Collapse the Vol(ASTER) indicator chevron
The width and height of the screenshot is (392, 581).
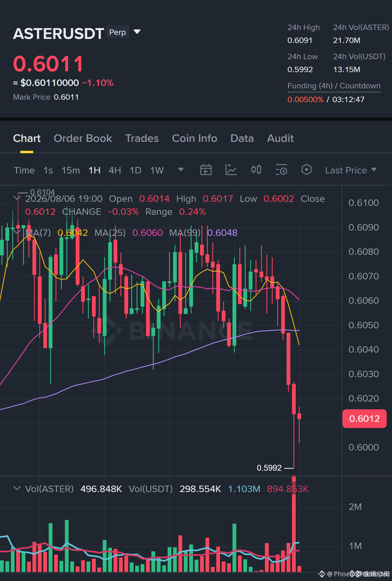click(17, 488)
